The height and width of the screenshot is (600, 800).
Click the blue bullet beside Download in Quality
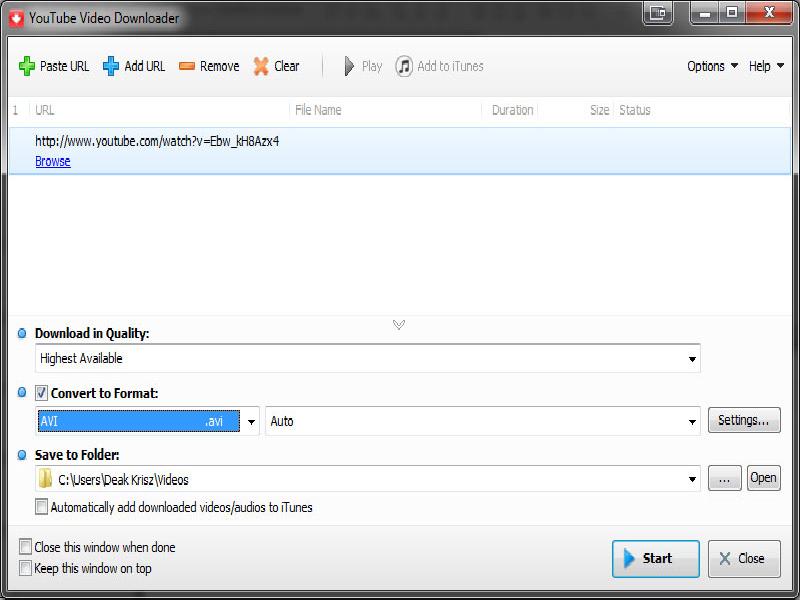click(22, 333)
